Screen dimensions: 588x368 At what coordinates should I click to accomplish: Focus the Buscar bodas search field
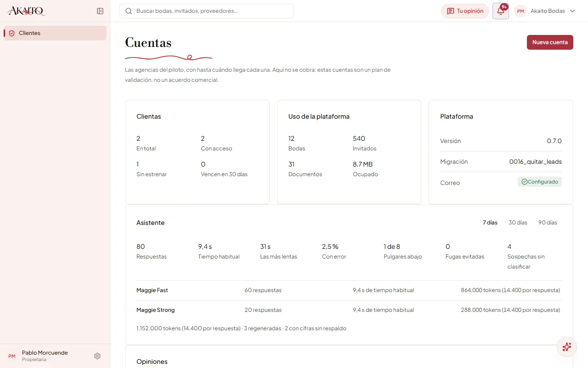(207, 11)
